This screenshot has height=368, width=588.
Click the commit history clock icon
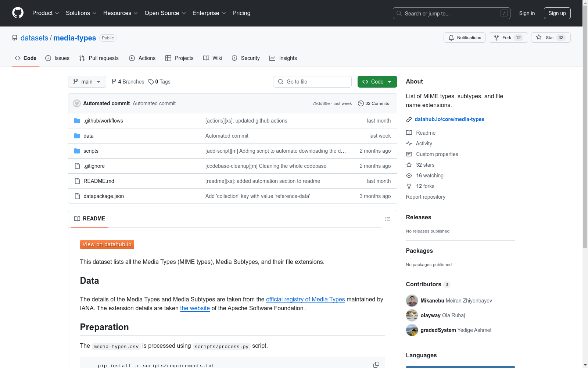(x=361, y=103)
